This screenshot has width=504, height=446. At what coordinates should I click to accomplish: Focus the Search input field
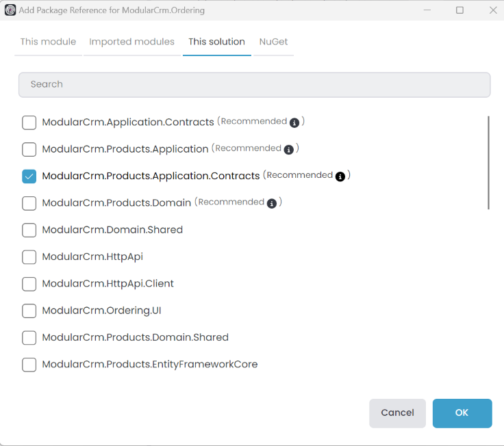(x=254, y=85)
